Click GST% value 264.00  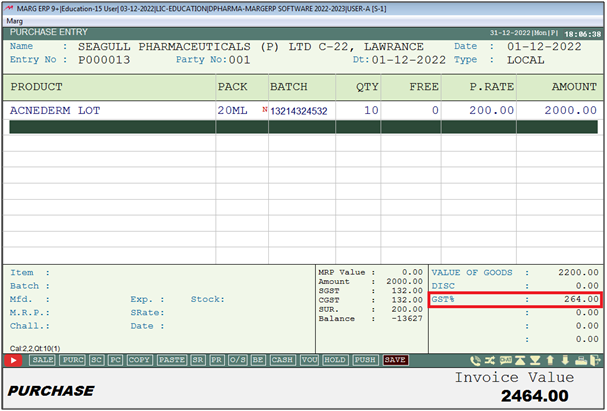point(581,299)
